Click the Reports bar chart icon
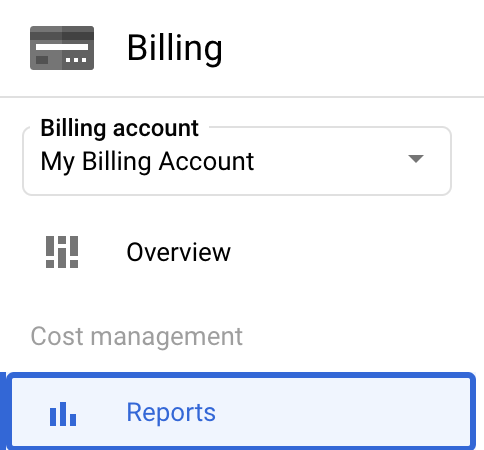Screen dimensions: 484x450 tap(63, 414)
